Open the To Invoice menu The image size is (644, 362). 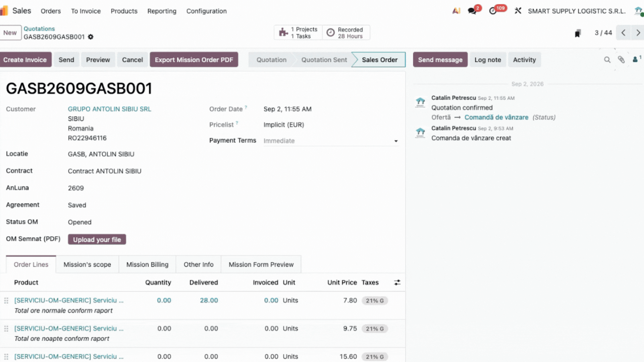click(86, 11)
